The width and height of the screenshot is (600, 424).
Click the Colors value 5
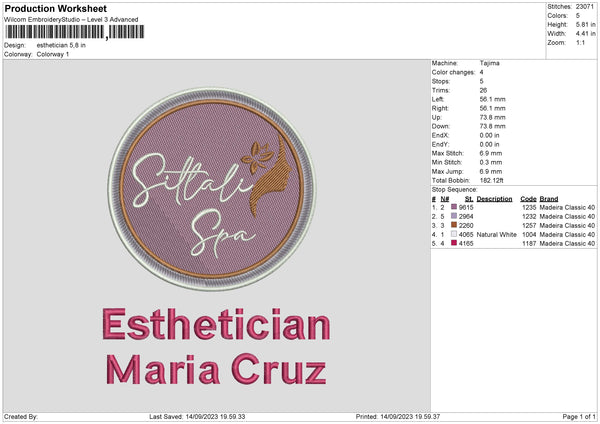tap(578, 16)
